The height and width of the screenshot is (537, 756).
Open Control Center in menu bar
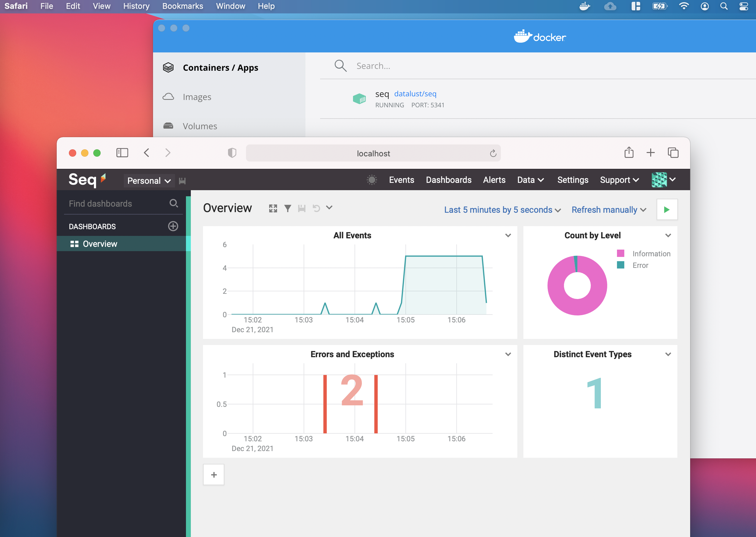[744, 6]
